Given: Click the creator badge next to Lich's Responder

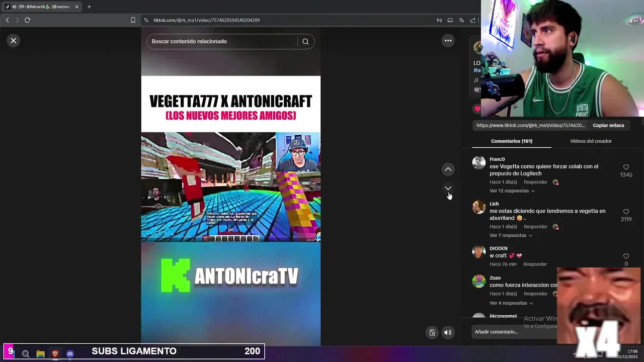Looking at the screenshot, I should click(555, 227).
